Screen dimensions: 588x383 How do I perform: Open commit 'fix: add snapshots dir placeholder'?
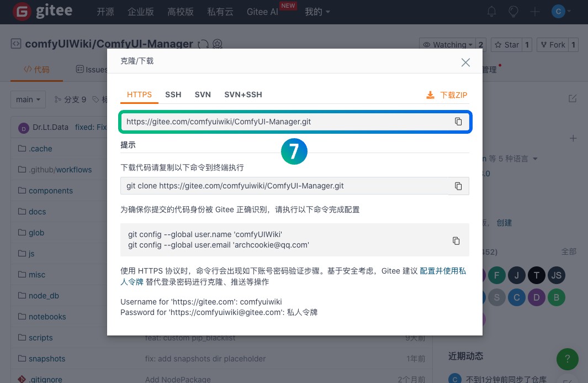(x=205, y=359)
